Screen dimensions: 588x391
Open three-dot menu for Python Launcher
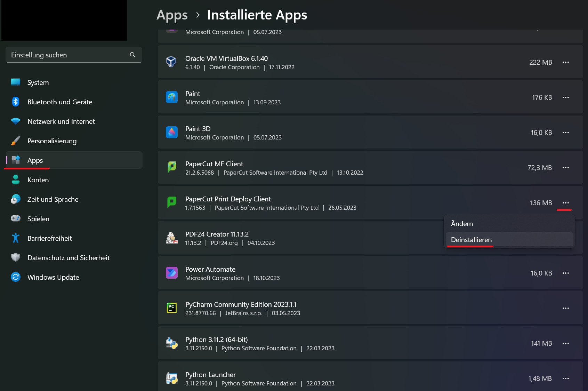[566, 378]
